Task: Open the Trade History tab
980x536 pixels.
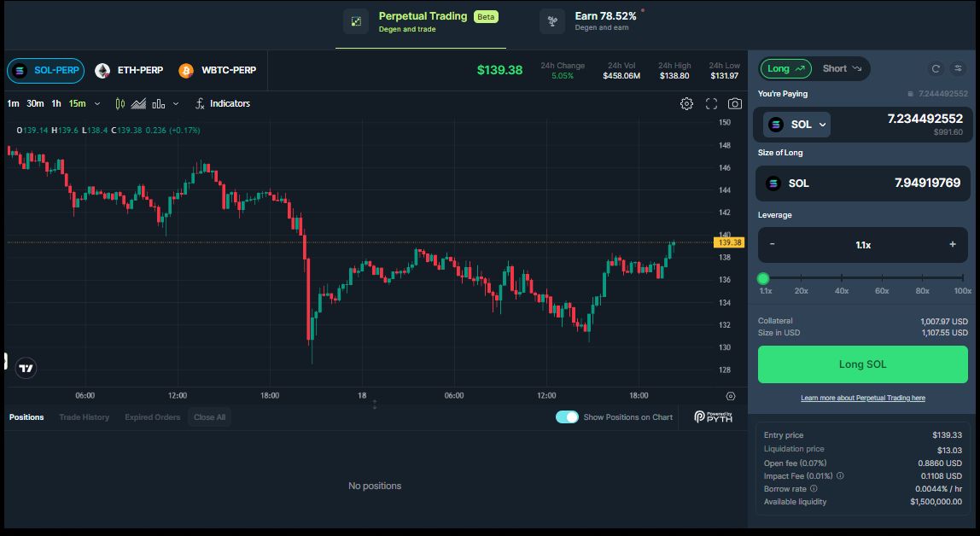Action: 84,417
